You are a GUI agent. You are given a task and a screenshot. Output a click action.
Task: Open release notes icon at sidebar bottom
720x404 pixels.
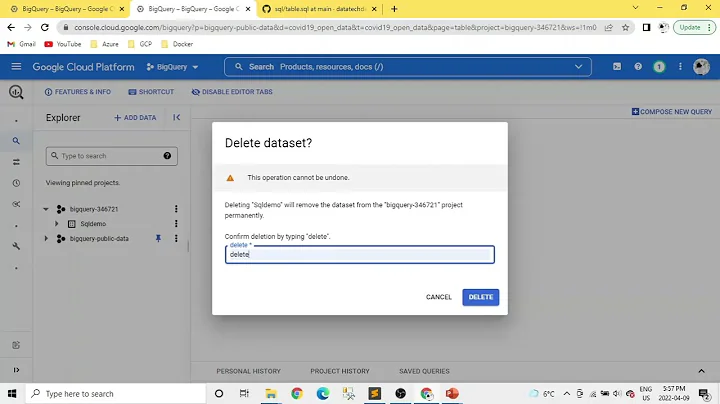16,345
